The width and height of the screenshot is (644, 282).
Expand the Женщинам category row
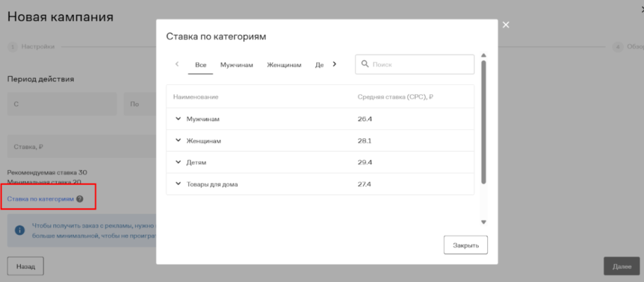(178, 141)
